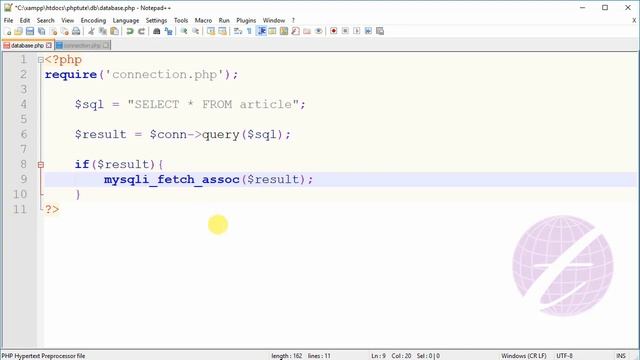Click the Close All toolbar icon
Screen dimensions: 640x360
64,31
